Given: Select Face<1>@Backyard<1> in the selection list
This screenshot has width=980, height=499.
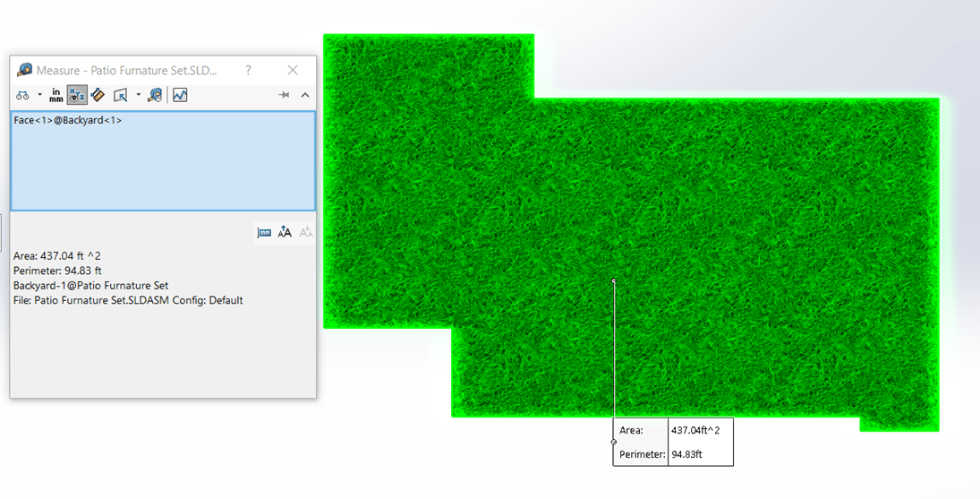Looking at the screenshot, I should click(x=67, y=120).
